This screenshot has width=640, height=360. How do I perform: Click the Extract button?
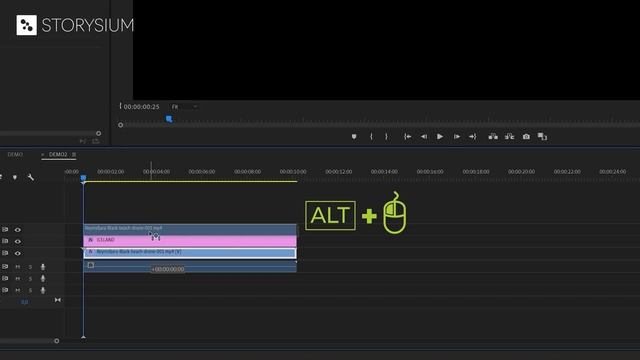pyautogui.click(x=509, y=137)
